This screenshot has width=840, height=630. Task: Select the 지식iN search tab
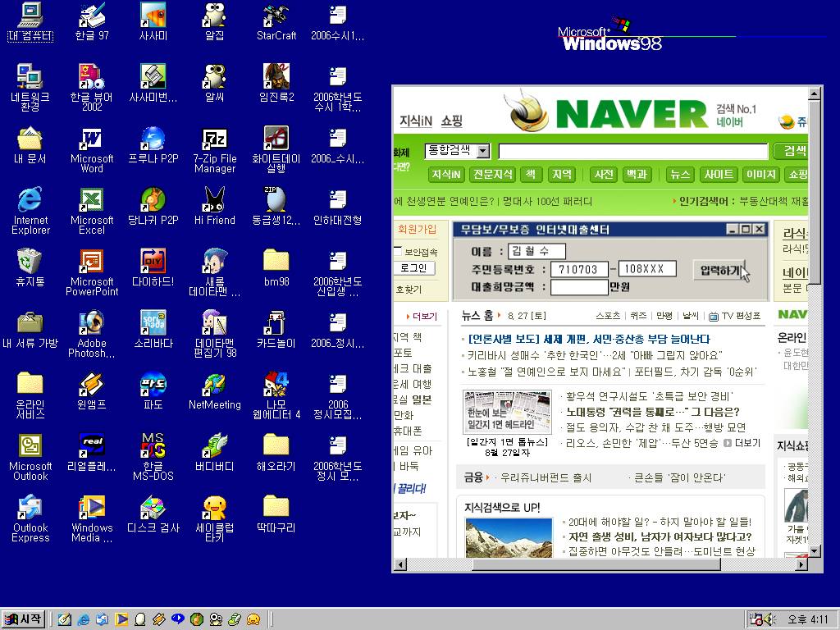point(445,174)
